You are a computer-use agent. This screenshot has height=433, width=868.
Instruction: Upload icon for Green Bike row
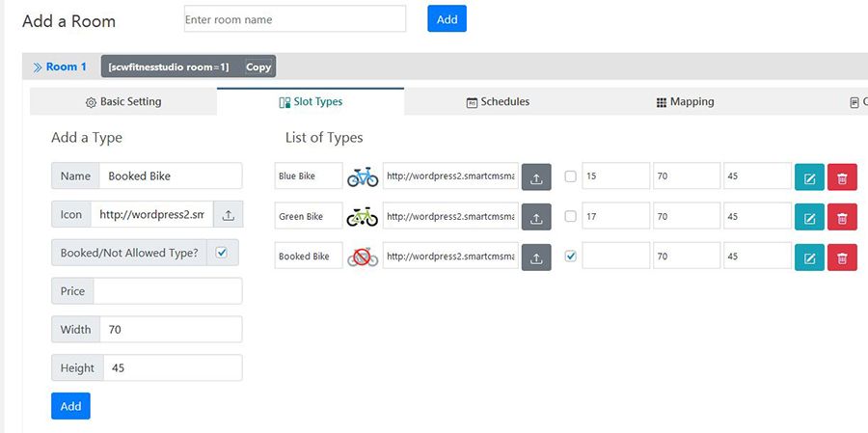[536, 217]
